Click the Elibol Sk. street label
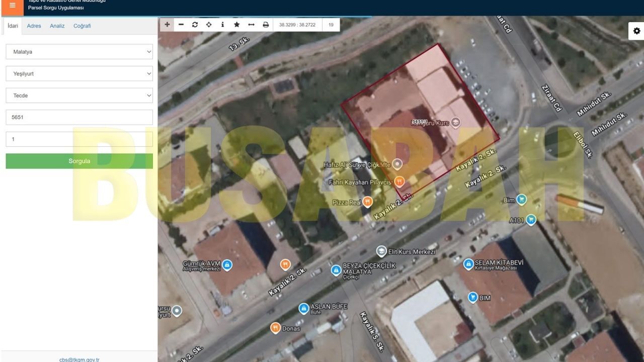The width and height of the screenshot is (644, 362). click(583, 144)
